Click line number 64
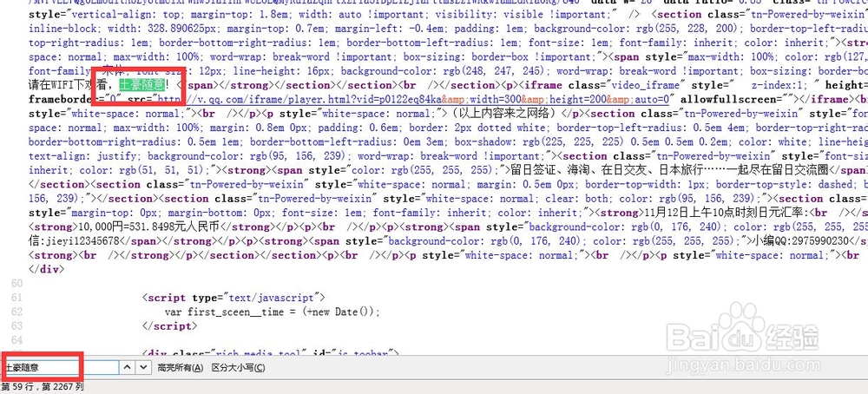The height and width of the screenshot is (394, 868). (16, 340)
